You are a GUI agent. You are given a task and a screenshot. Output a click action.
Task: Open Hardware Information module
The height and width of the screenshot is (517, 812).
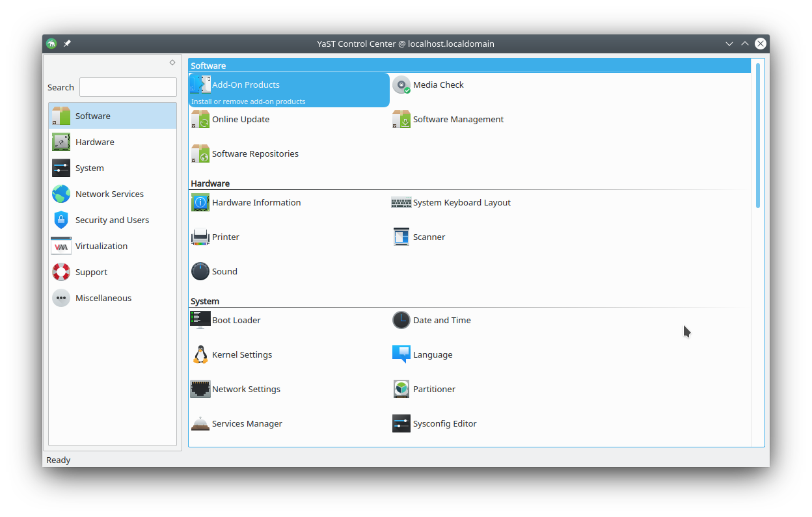click(256, 203)
